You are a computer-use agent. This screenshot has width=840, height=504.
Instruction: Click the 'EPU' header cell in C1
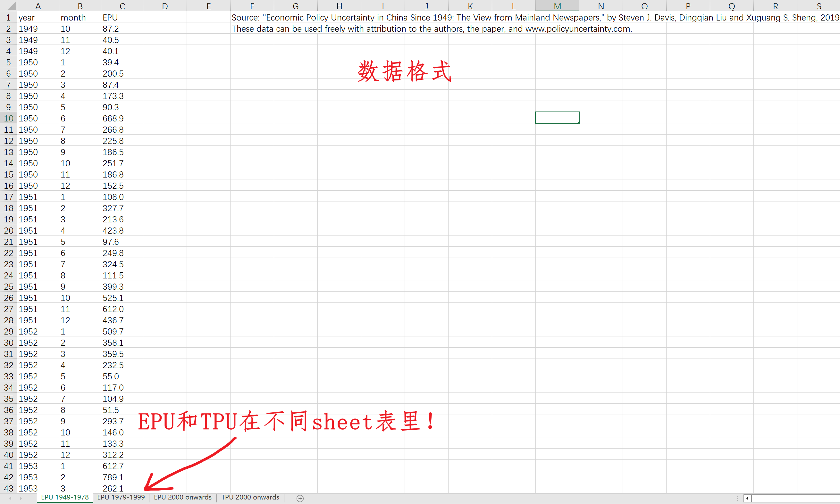(122, 18)
